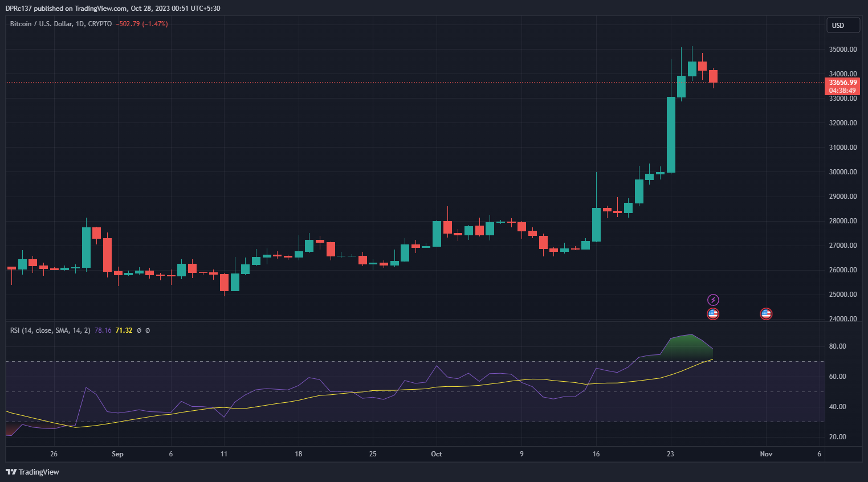The height and width of the screenshot is (482, 868).
Task: Click the 60.00 RSI axis label
Action: (837, 377)
